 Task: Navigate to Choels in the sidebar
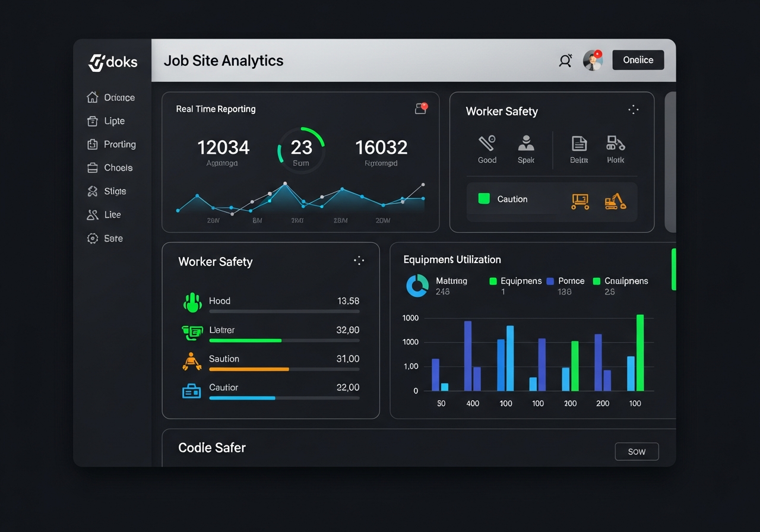click(x=110, y=168)
